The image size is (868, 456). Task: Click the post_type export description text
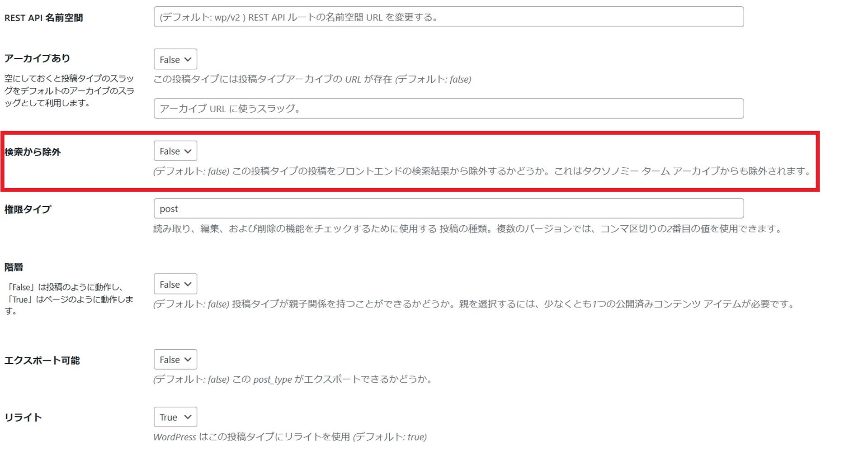(x=294, y=380)
